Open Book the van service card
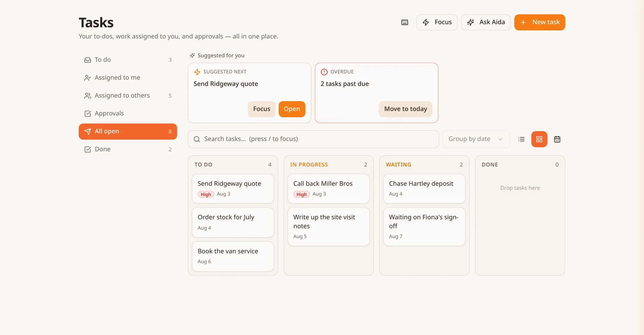 233,256
